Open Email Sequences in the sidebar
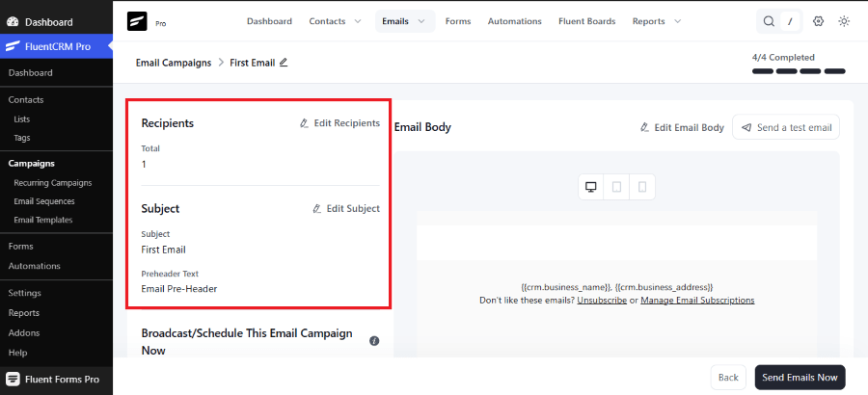Image resolution: width=868 pixels, height=395 pixels. 43,201
